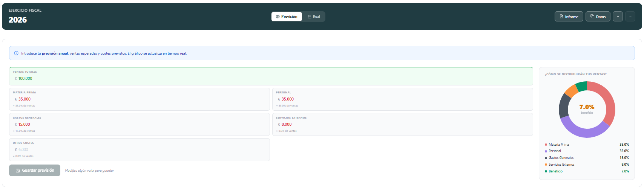This screenshot has height=189, width=644.
Task: Click the '35.0% de ventas' text under Personal
Action: point(287,106)
